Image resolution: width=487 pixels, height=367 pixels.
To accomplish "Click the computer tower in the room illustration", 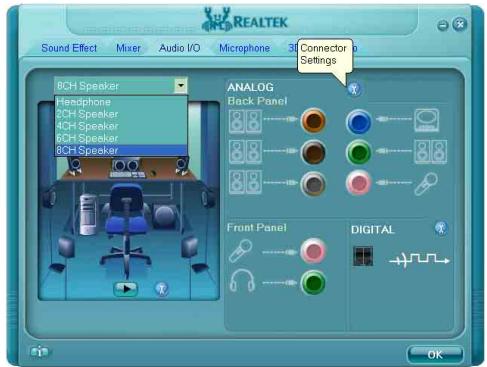I will pyautogui.click(x=88, y=215).
